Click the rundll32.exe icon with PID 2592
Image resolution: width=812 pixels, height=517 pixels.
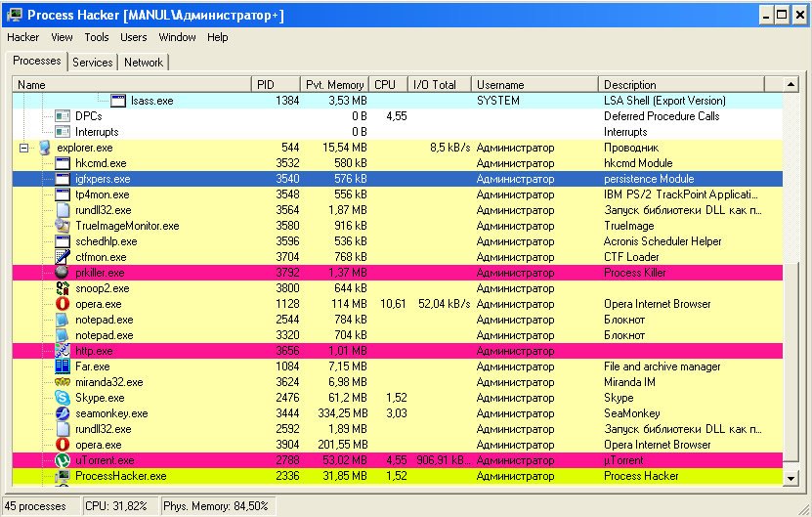coord(63,429)
